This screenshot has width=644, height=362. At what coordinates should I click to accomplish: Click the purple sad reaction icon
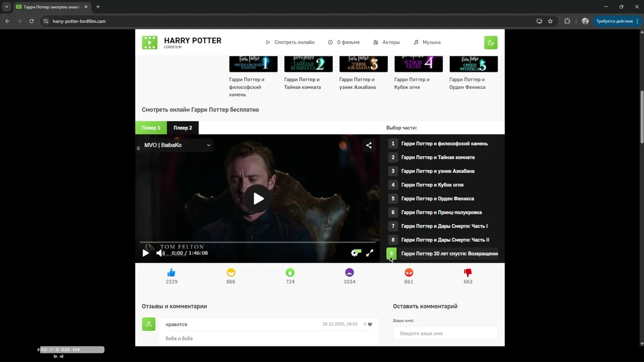tap(349, 273)
